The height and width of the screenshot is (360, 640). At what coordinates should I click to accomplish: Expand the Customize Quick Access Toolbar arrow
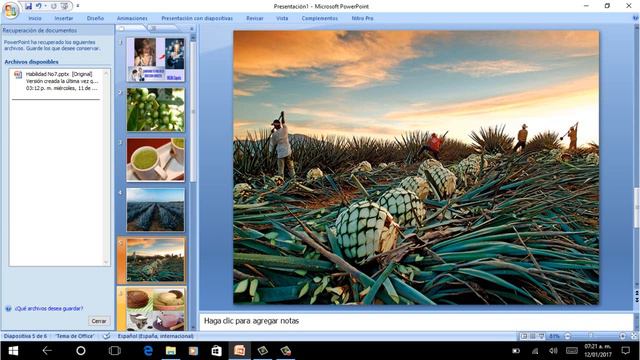(78, 6)
